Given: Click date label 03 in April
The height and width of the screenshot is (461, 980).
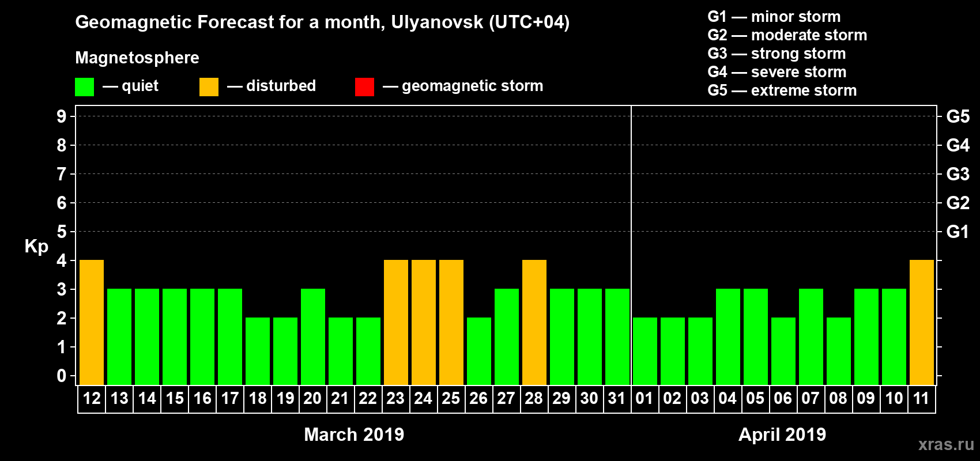Looking at the screenshot, I should [700, 399].
